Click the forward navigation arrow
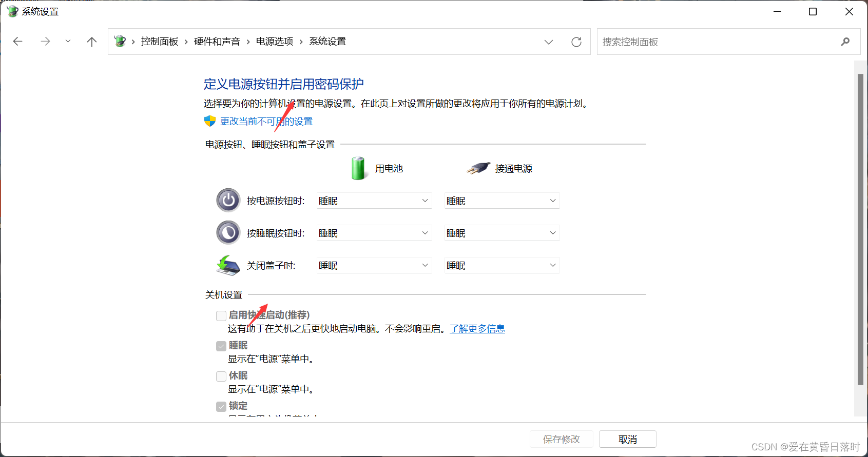The width and height of the screenshot is (868, 457). coord(45,42)
